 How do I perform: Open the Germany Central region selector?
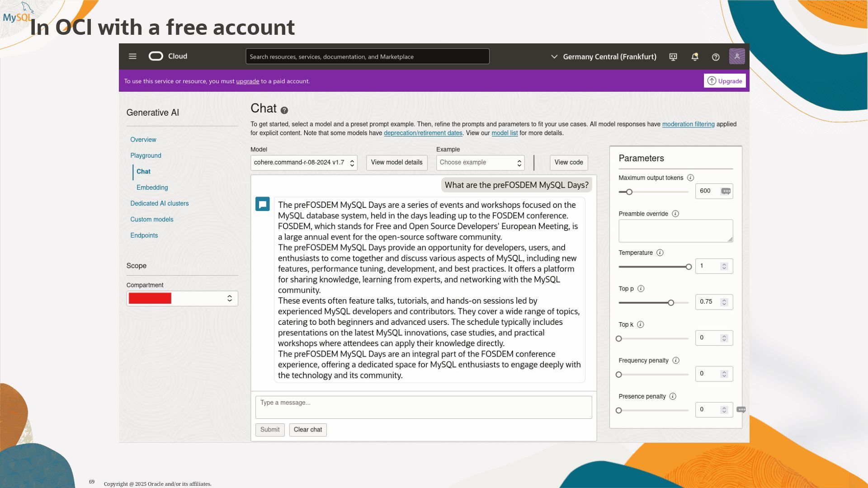[x=604, y=57]
